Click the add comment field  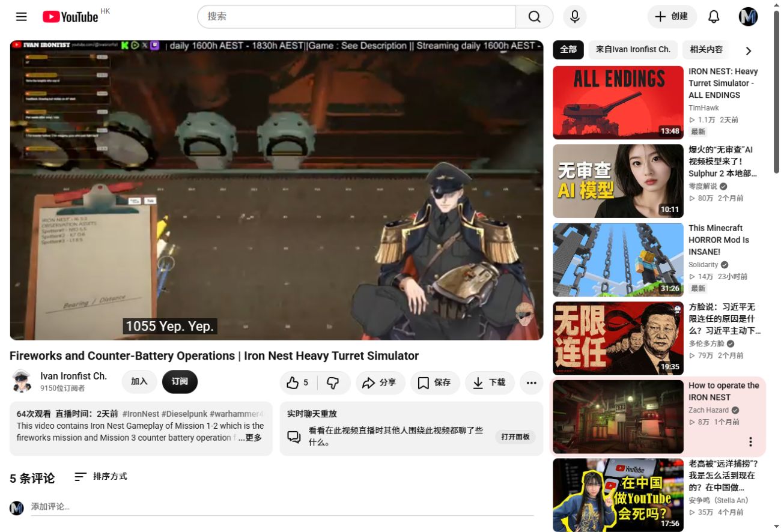(282, 507)
